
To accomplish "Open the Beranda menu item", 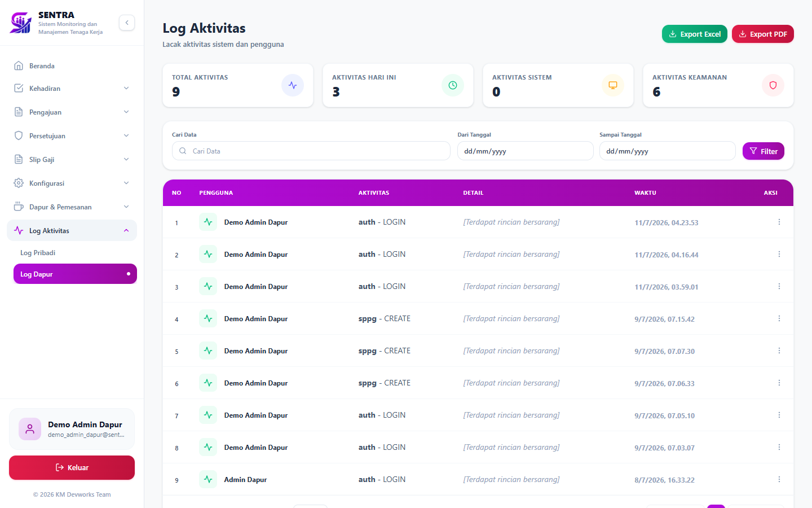I will pyautogui.click(x=72, y=65).
